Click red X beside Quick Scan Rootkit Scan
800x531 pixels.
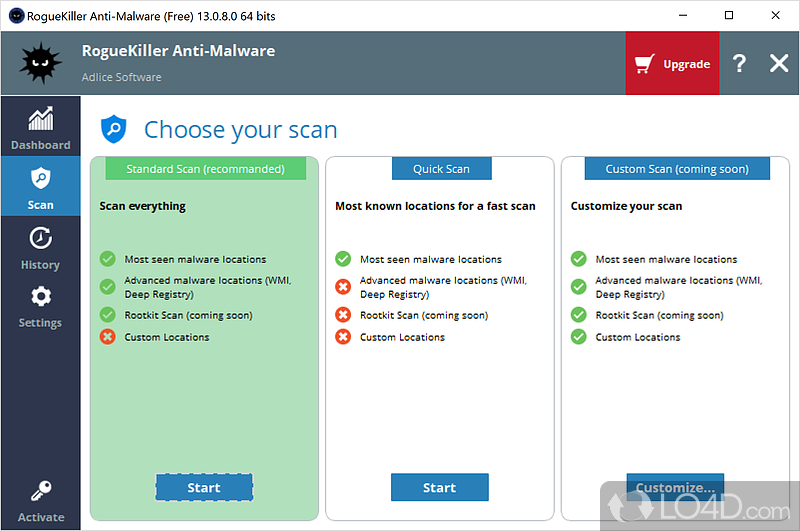[343, 315]
